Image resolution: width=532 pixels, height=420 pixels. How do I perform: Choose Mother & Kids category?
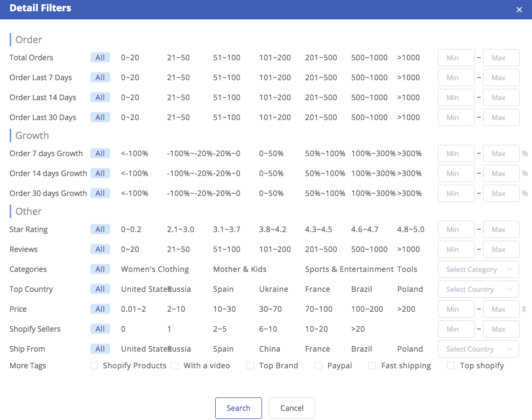(x=240, y=269)
